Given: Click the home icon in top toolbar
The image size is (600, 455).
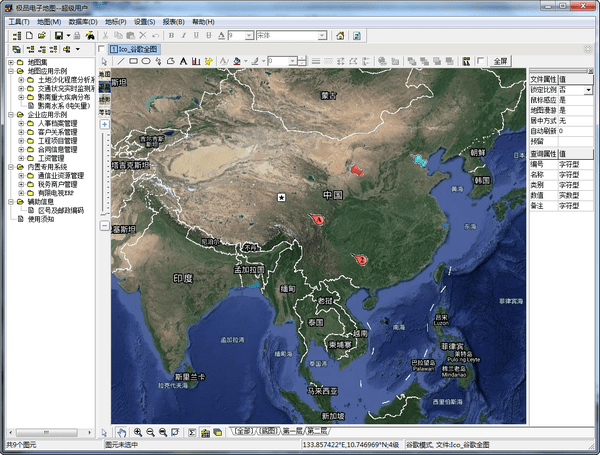Looking at the screenshot, I should tap(341, 36).
